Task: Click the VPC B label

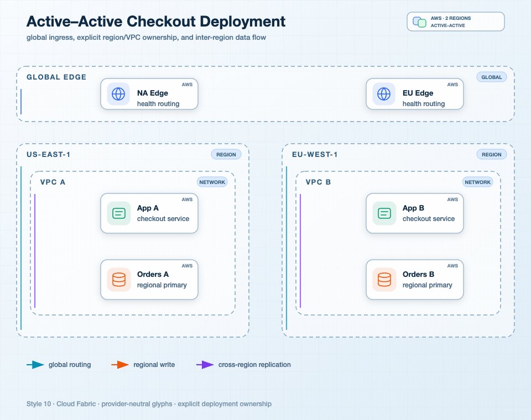Action: tap(318, 182)
